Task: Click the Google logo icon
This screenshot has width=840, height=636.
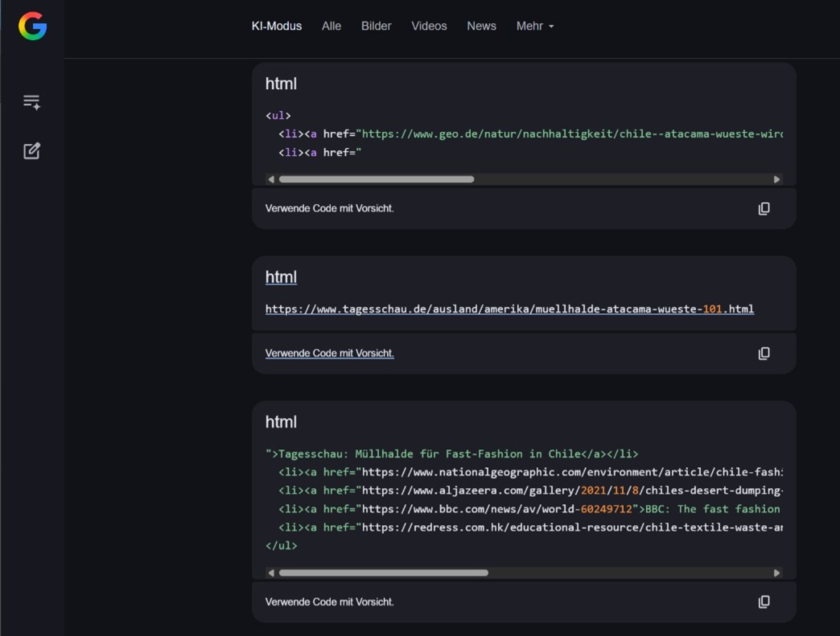Action: pos(32,27)
